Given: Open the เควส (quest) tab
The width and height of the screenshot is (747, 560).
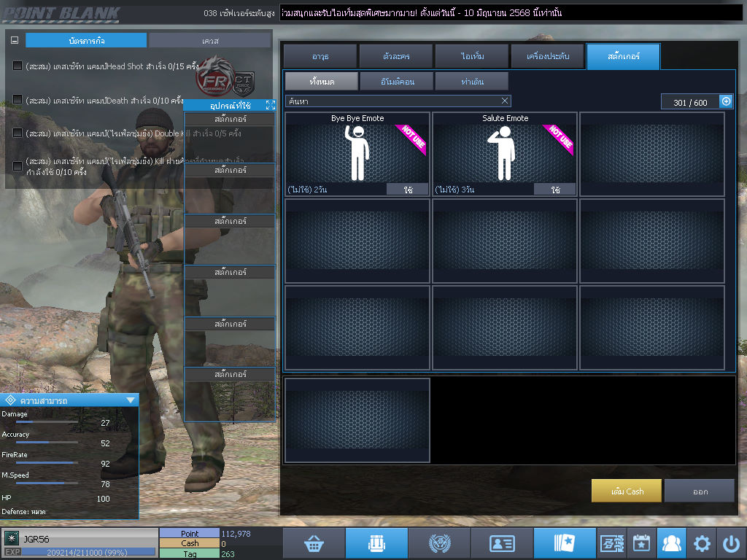Looking at the screenshot, I should pyautogui.click(x=210, y=41).
